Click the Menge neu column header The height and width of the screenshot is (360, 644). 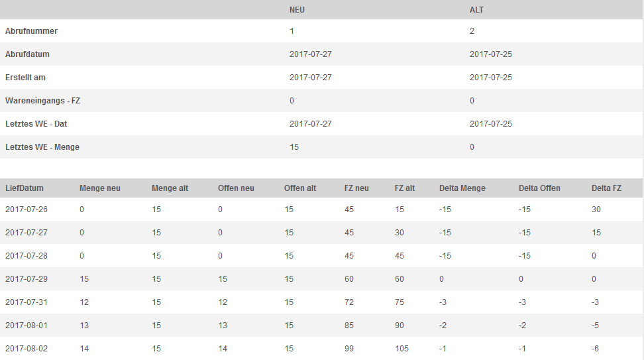click(x=100, y=188)
